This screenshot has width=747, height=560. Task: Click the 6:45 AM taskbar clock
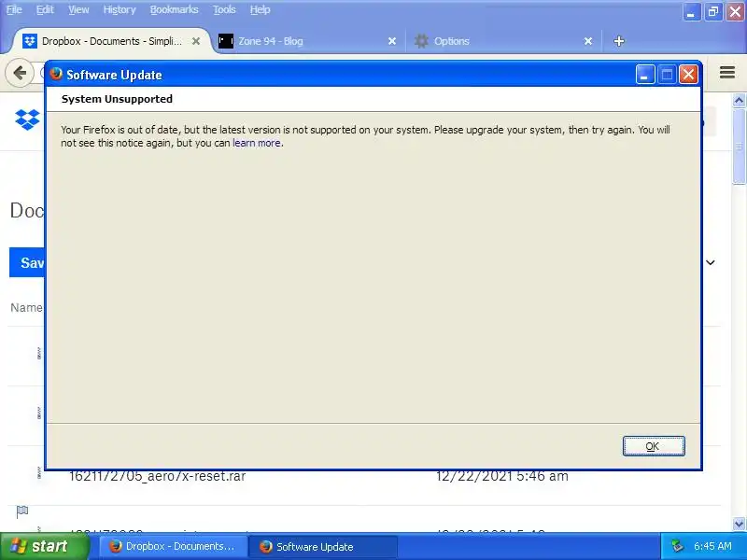point(712,546)
